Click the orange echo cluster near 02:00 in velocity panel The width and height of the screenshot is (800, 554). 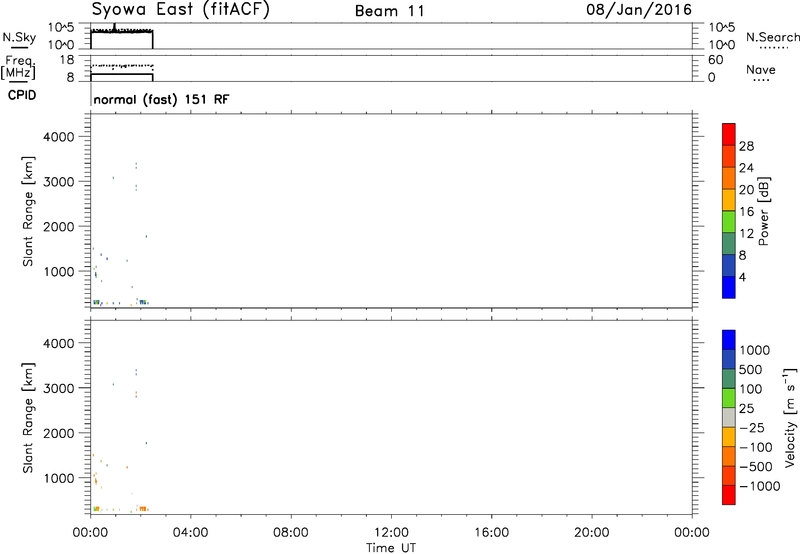143,509
